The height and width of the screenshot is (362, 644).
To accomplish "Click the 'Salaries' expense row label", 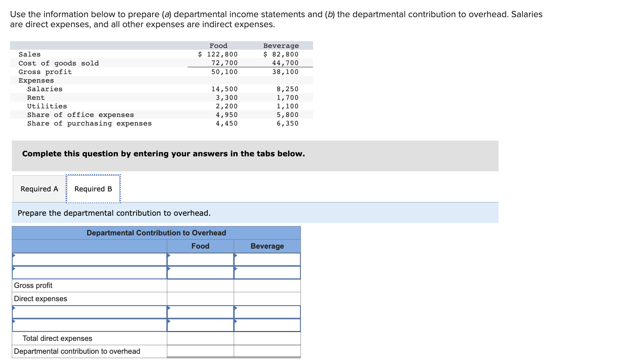I will 45,89.
